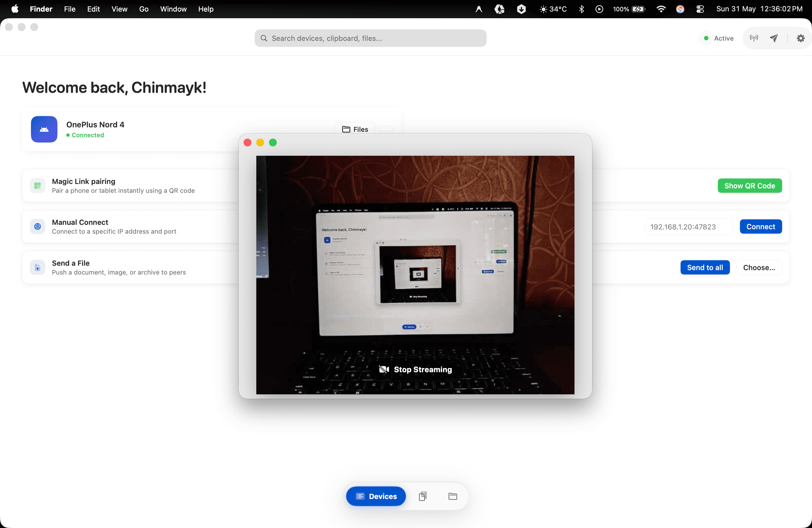
Task: Click the IP address and port field
Action: (x=689, y=226)
